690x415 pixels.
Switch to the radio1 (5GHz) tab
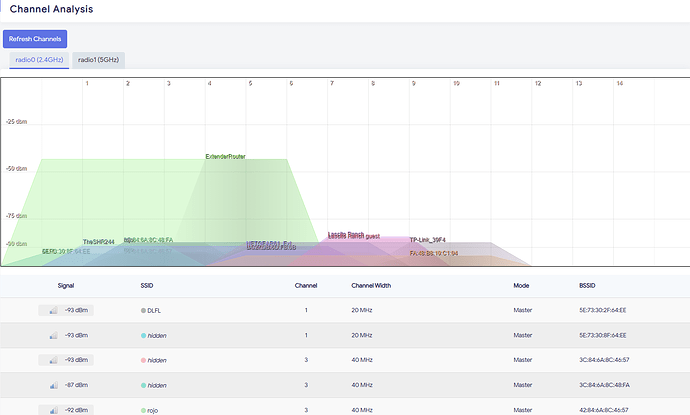tap(99, 60)
